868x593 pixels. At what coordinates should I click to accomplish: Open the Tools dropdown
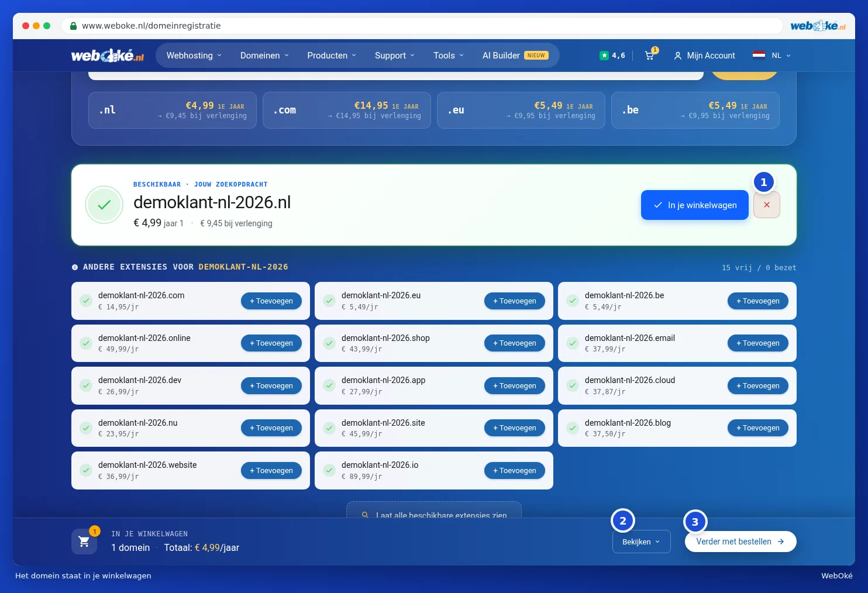tap(449, 56)
